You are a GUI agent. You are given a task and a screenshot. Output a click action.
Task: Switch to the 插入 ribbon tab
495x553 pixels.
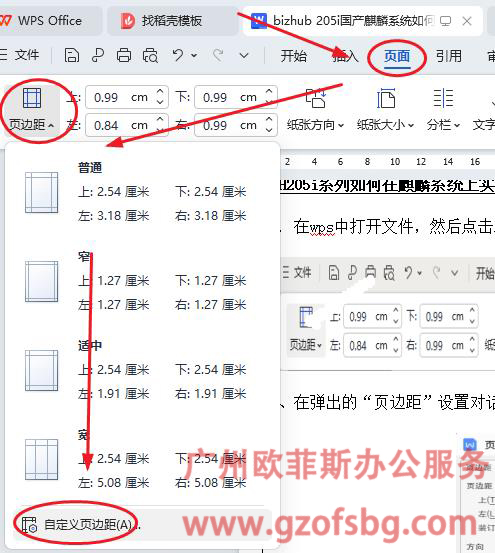[346, 56]
